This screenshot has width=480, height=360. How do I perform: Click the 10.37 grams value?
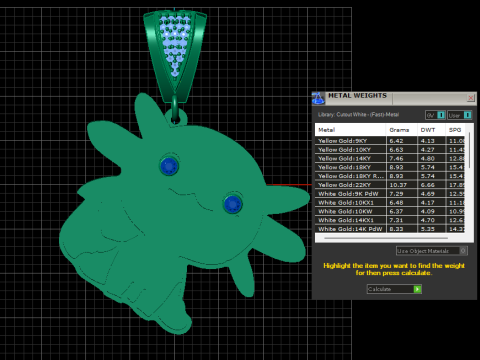point(398,185)
